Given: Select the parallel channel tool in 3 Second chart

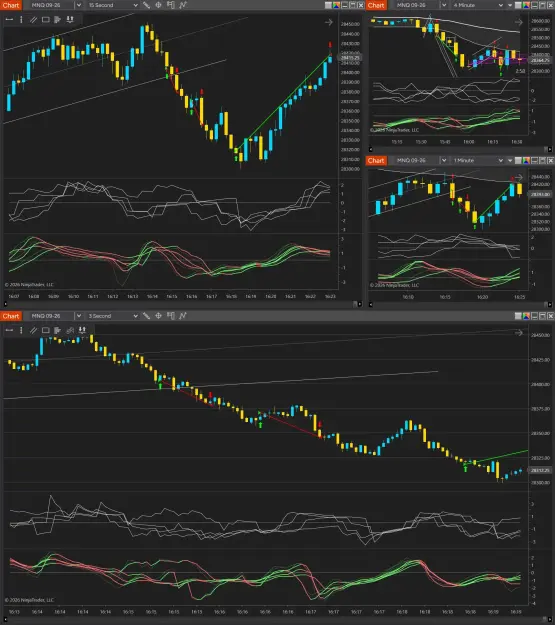Looking at the screenshot, I should pyautogui.click(x=33, y=330).
